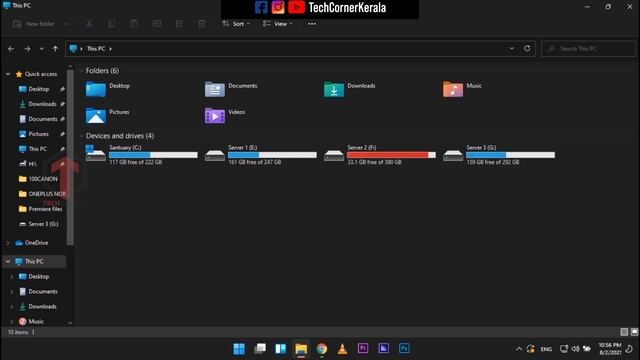Select the Server 2 (F:) drive
Viewport: 640px width, 360px height.
point(380,155)
